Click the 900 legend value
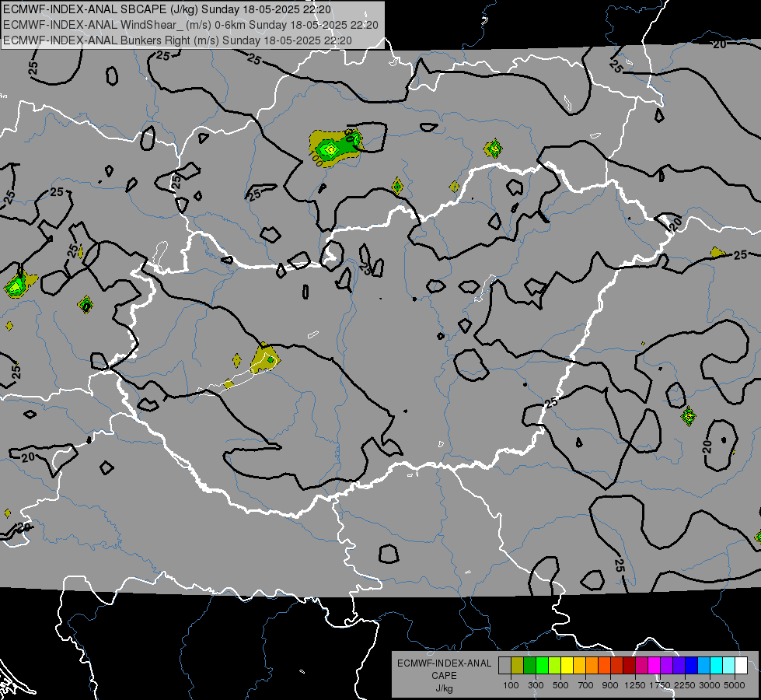The height and width of the screenshot is (700, 761). [x=610, y=685]
